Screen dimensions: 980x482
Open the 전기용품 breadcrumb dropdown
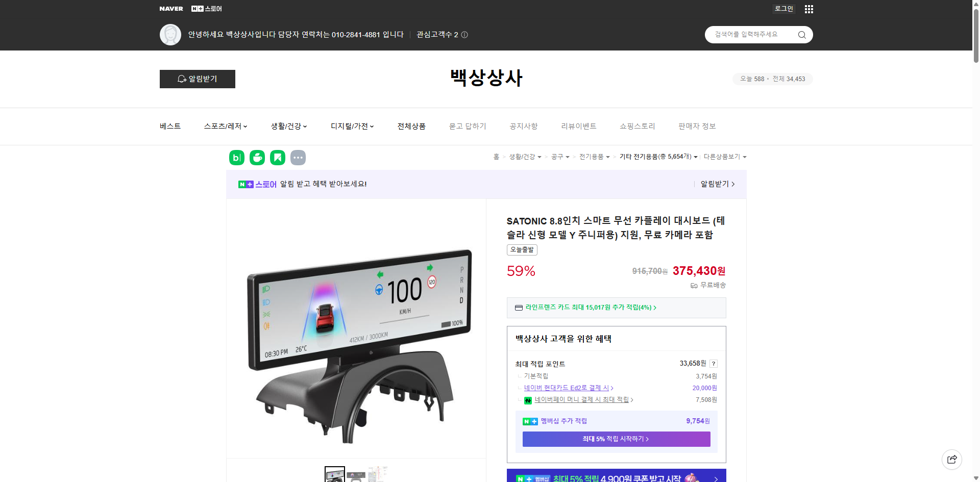click(594, 157)
